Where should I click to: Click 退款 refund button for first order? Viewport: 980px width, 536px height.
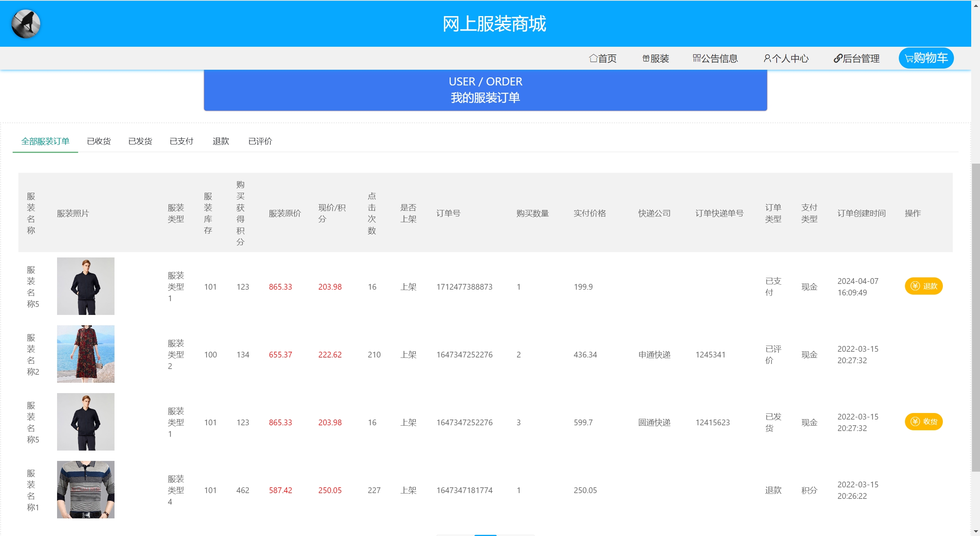(923, 286)
